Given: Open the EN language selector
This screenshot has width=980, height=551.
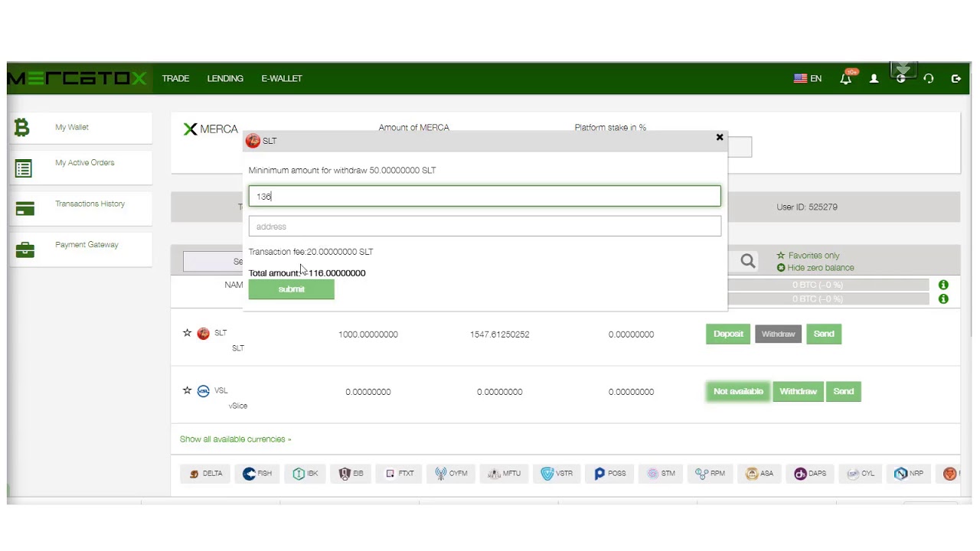Looking at the screenshot, I should [808, 78].
